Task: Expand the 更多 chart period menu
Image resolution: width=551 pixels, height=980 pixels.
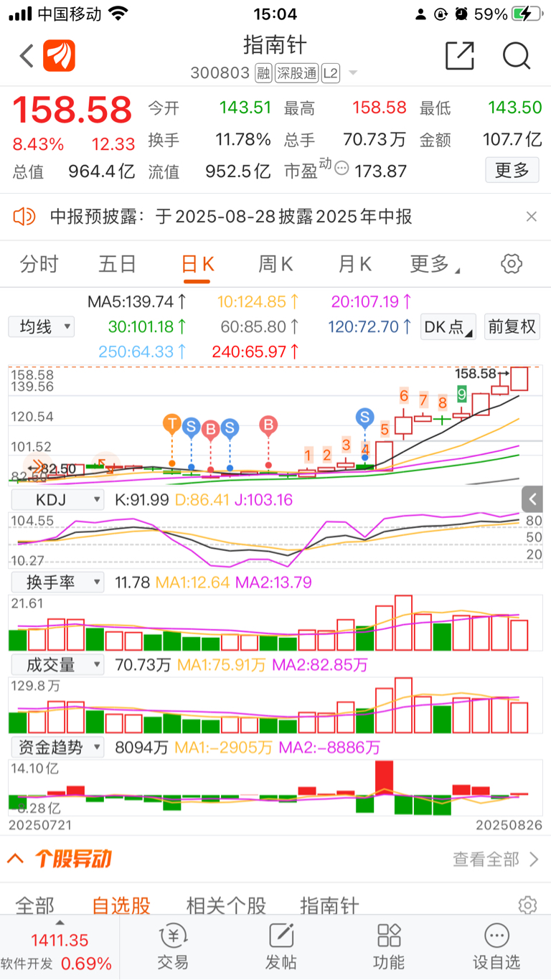Action: click(433, 264)
